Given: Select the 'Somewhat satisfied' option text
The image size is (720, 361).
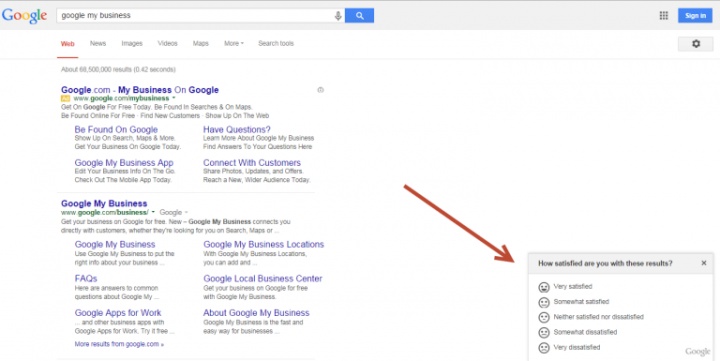Looking at the screenshot, I should (x=581, y=302).
